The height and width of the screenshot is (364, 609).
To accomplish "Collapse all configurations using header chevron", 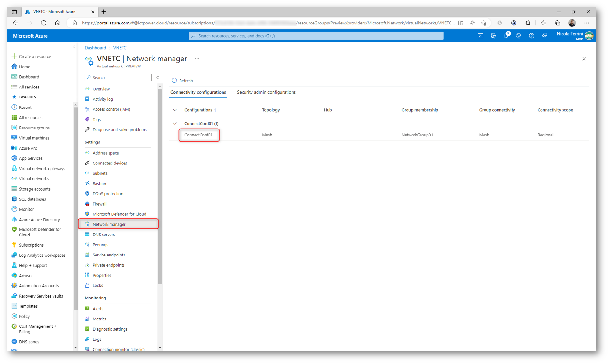I will tap(175, 110).
